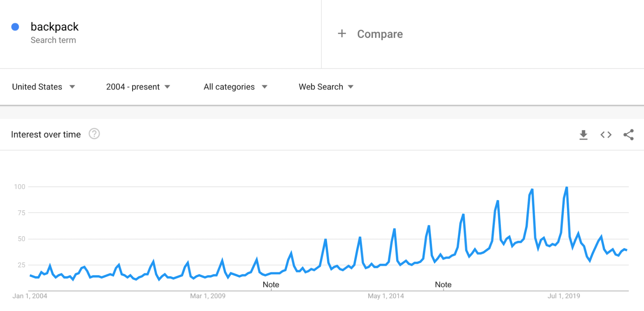Click the Interest over time help icon

[x=94, y=134]
